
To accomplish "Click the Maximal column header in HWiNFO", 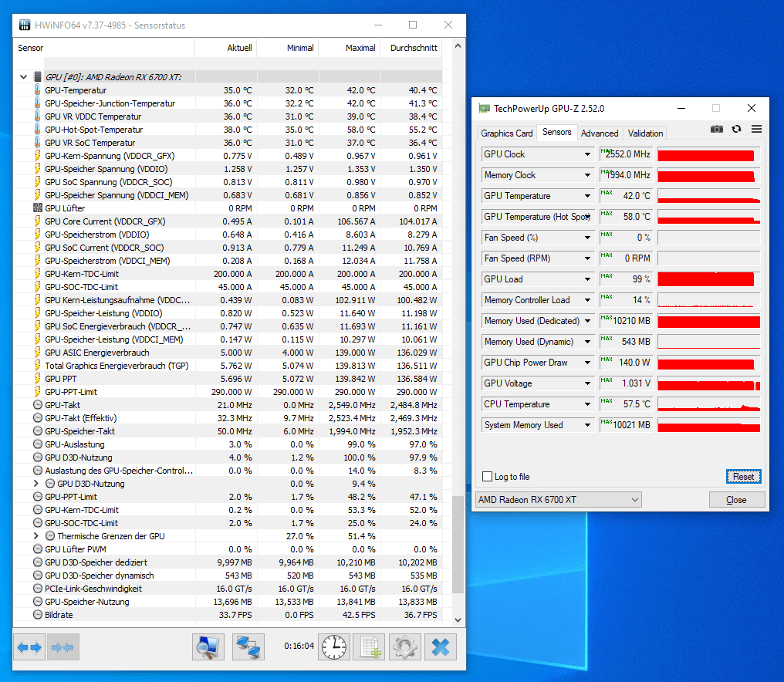I will pos(349,48).
